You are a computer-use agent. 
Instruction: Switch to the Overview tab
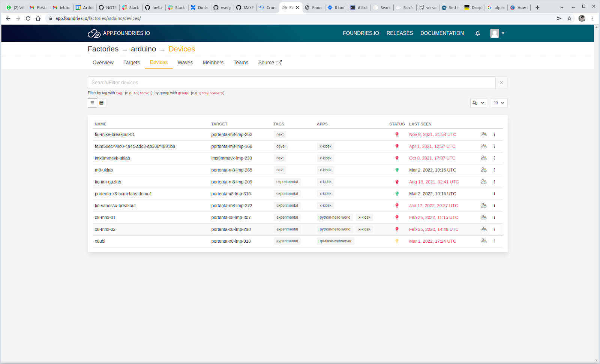103,63
